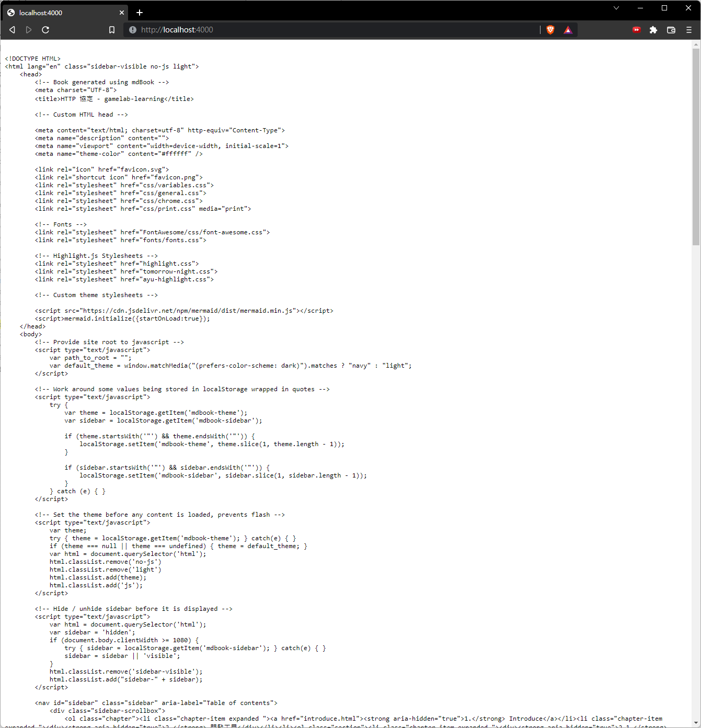Maximize the browser window
The height and width of the screenshot is (728, 701).
[664, 8]
